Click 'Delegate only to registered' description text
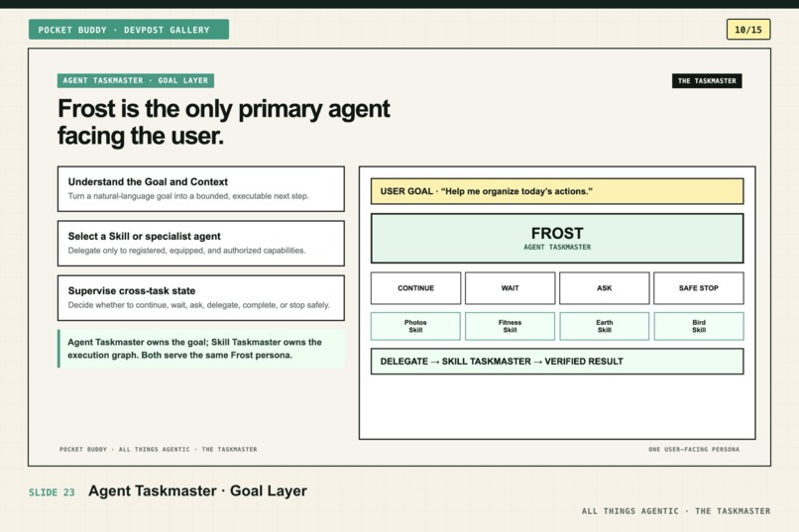The width and height of the screenshot is (799, 532). point(187,251)
